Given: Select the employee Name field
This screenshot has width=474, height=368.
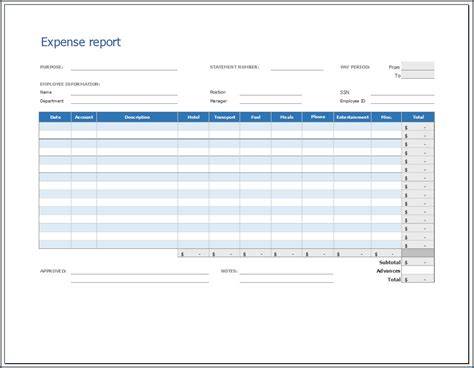Looking at the screenshot, I should [x=124, y=92].
